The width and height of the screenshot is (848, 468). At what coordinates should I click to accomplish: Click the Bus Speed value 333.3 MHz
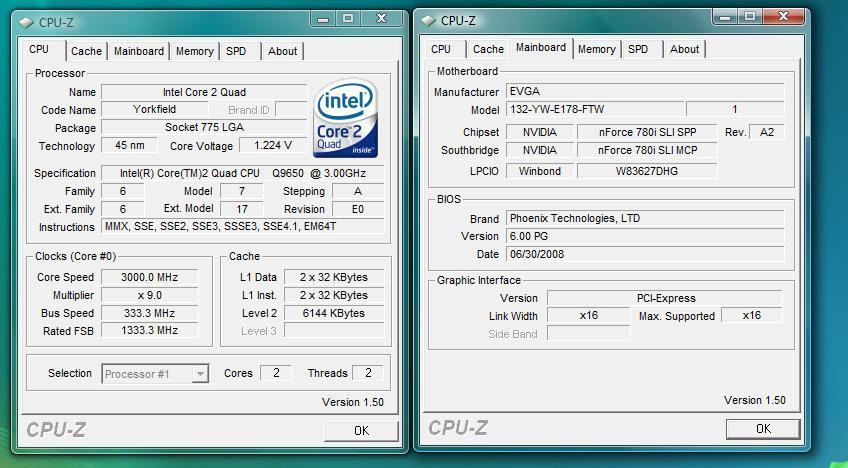click(149, 313)
